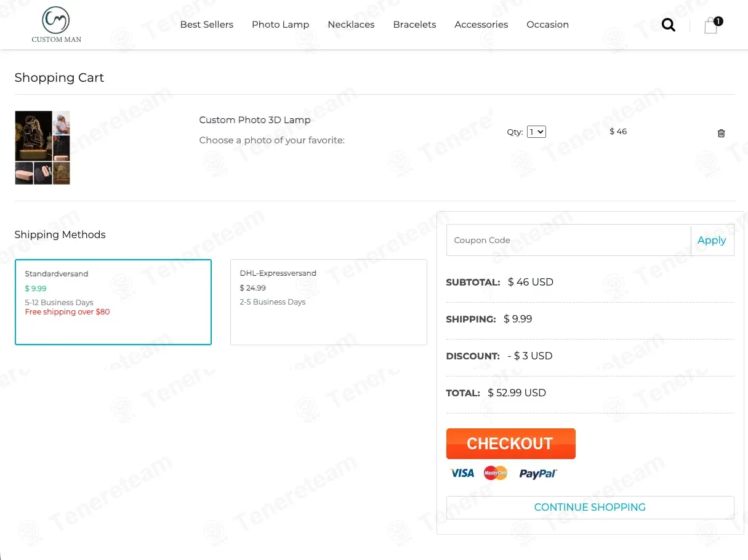
Task: Apply the coupon code
Action: (x=712, y=240)
